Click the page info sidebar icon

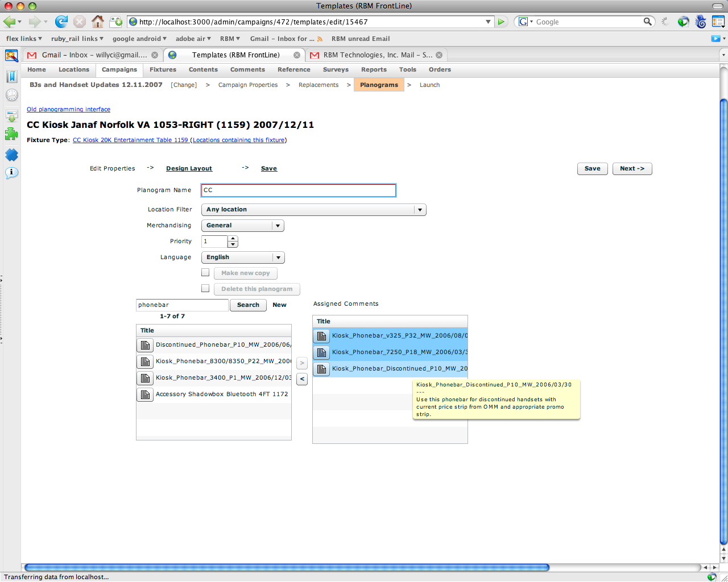pyautogui.click(x=11, y=173)
